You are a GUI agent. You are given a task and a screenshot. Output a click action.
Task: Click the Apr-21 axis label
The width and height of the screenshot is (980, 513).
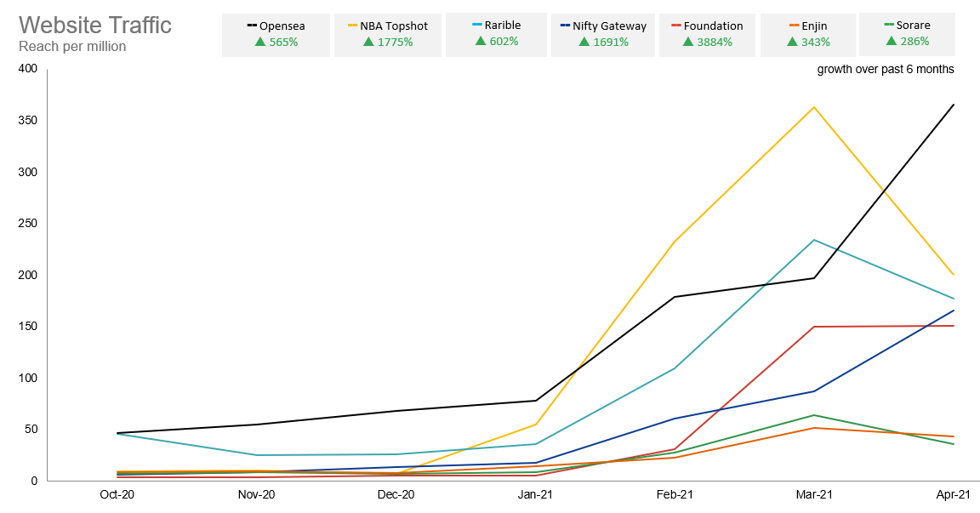[x=954, y=495]
